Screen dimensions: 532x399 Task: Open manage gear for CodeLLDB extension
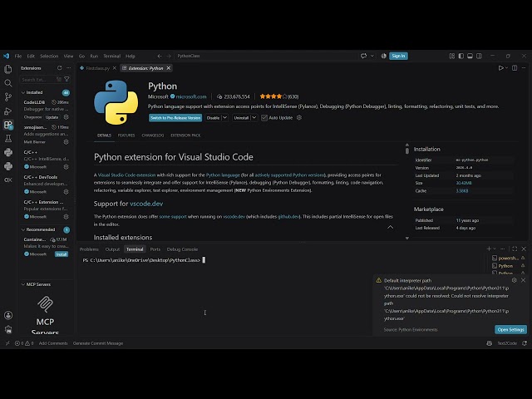(66, 117)
